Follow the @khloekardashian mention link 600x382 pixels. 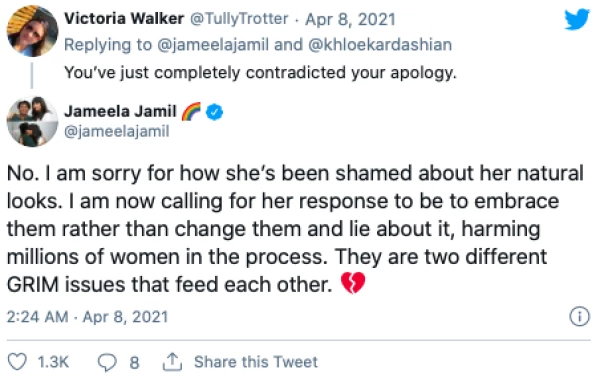380,45
